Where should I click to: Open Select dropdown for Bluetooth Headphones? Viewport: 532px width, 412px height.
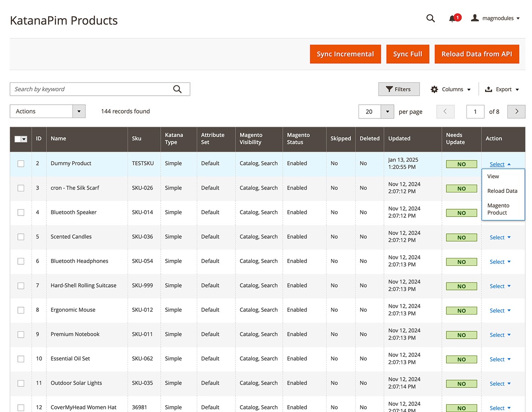pyautogui.click(x=500, y=262)
